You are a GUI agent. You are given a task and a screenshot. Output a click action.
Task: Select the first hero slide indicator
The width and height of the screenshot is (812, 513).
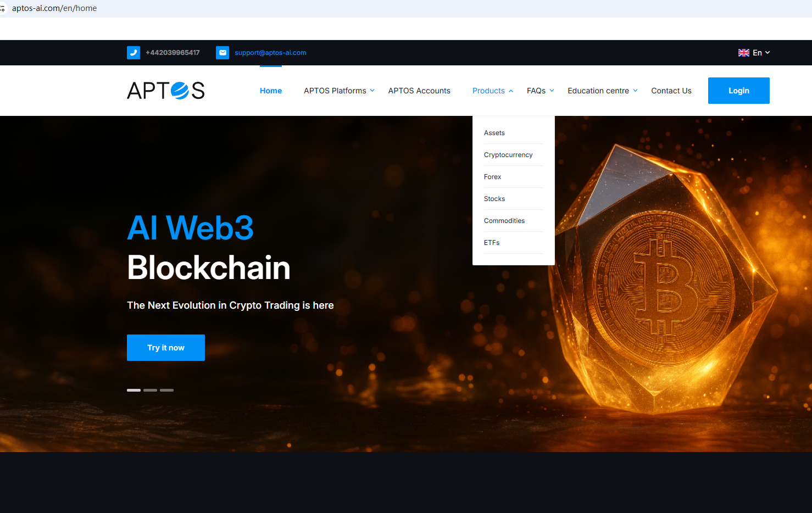coord(134,390)
